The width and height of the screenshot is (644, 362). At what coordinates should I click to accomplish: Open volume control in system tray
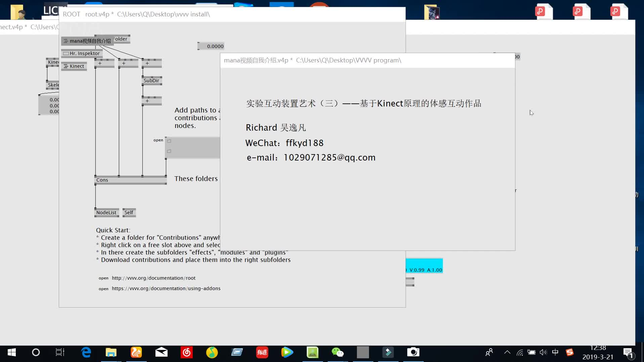(543, 352)
